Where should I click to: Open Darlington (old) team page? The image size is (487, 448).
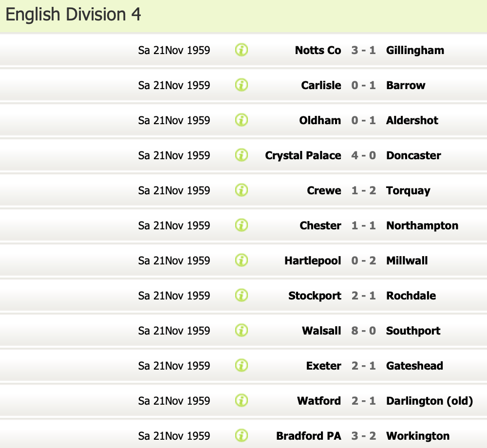click(429, 401)
